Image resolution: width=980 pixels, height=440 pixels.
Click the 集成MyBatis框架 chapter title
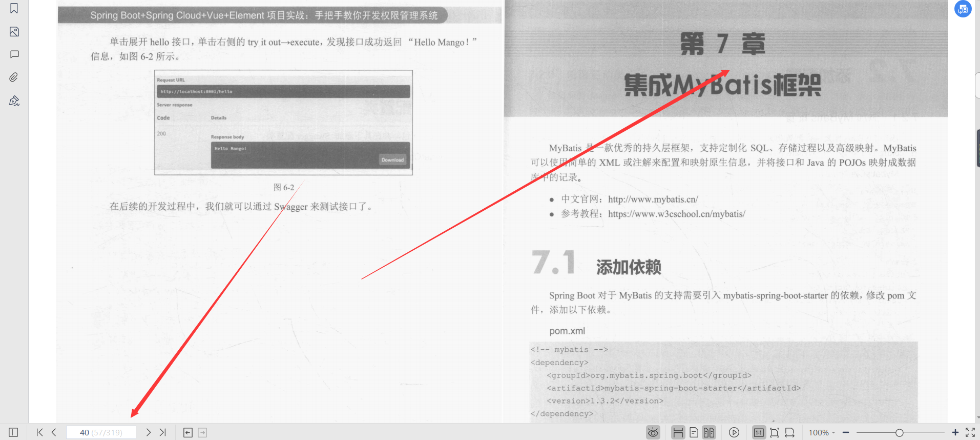point(722,85)
